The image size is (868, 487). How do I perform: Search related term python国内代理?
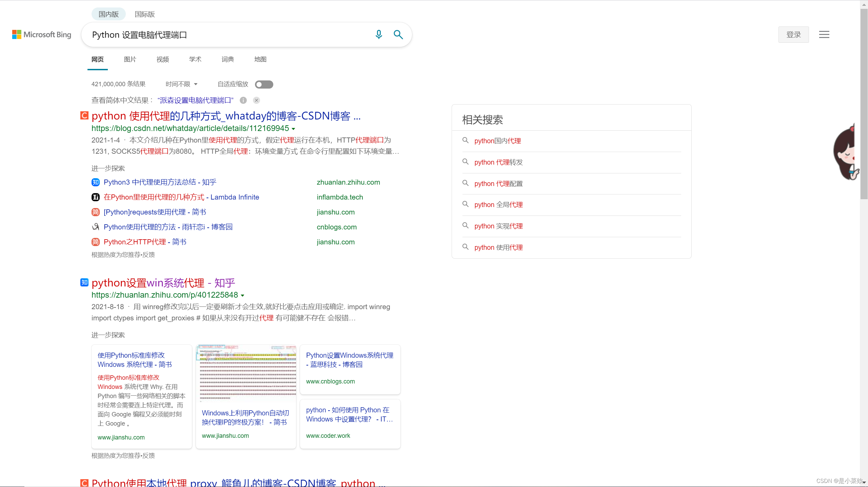point(497,141)
